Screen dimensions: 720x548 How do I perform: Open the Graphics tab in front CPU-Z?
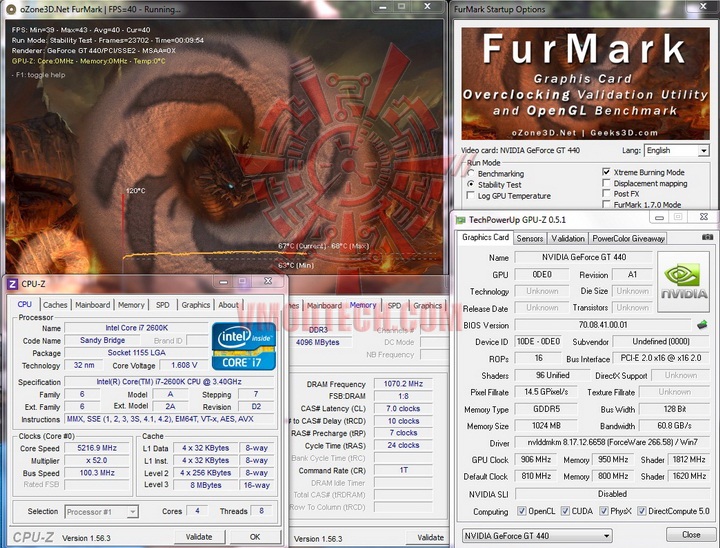tap(196, 305)
